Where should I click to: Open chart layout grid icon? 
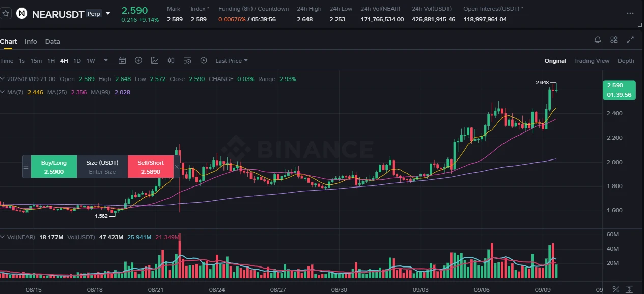click(614, 40)
